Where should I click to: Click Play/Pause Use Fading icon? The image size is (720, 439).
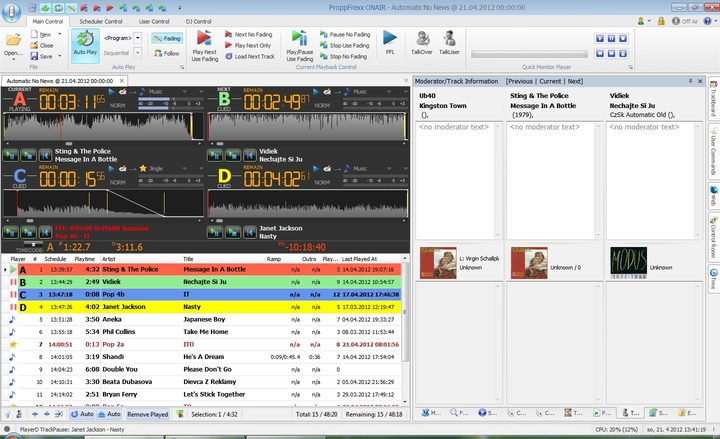[299, 40]
